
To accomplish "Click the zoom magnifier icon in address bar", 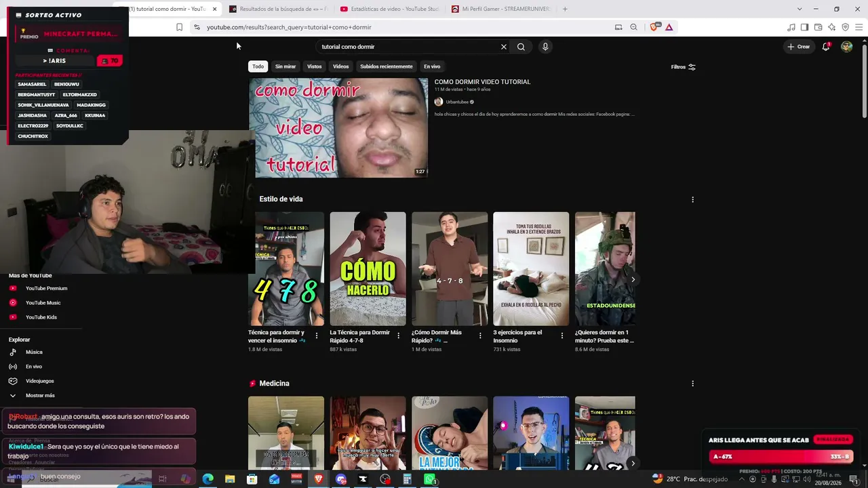I will click(633, 27).
